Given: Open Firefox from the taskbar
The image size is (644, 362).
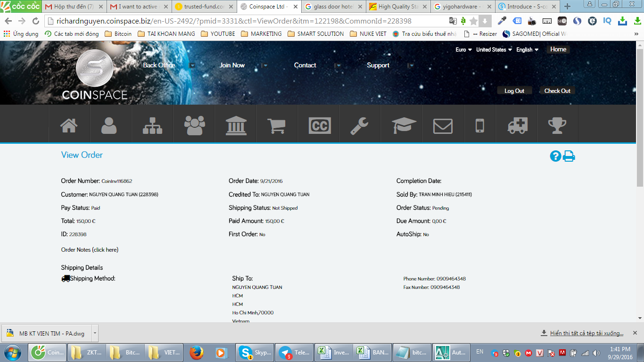Looking at the screenshot, I should pyautogui.click(x=196, y=352).
